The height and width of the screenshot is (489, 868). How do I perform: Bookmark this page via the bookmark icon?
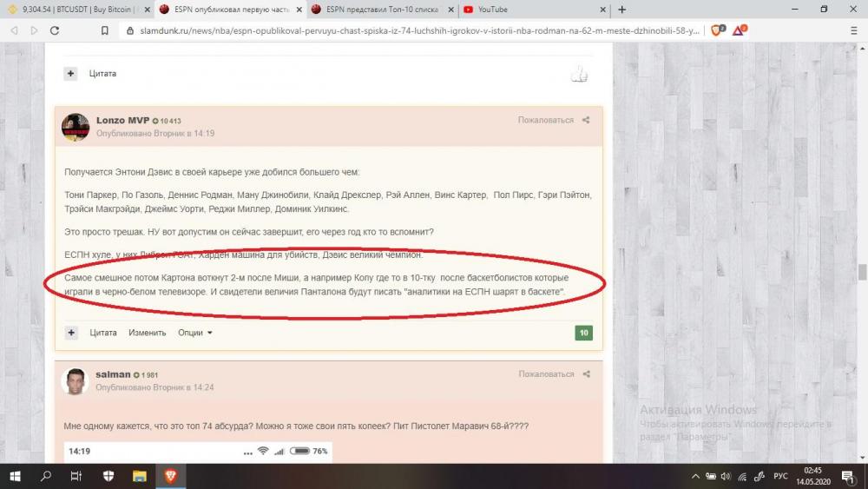coord(104,30)
